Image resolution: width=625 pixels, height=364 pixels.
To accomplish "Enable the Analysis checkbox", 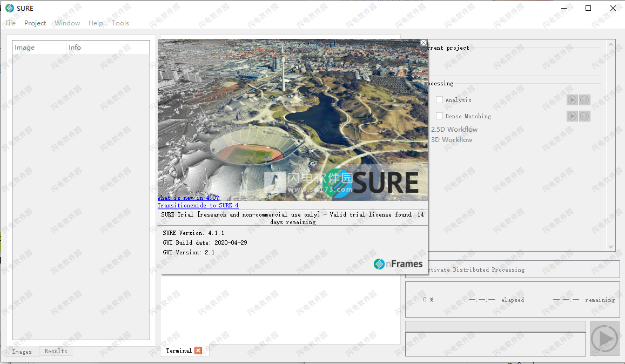I will [439, 100].
